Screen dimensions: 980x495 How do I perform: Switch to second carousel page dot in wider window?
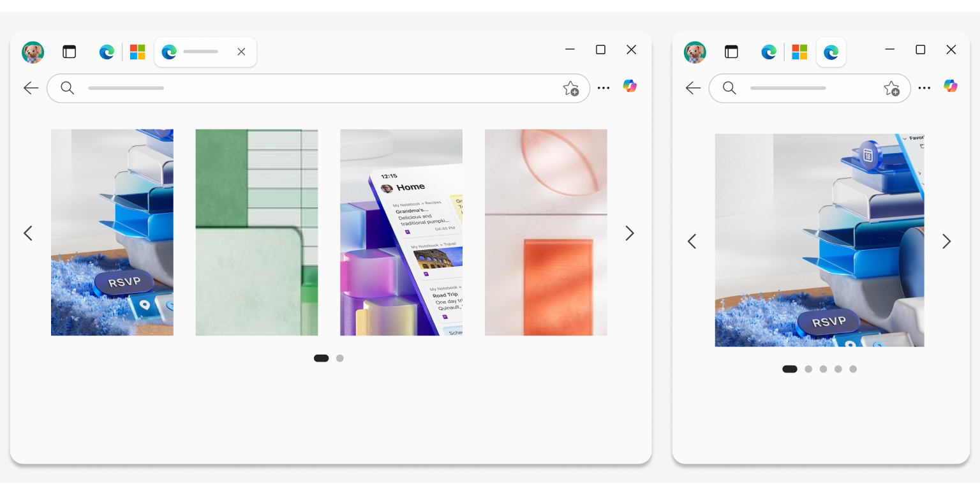coord(340,358)
